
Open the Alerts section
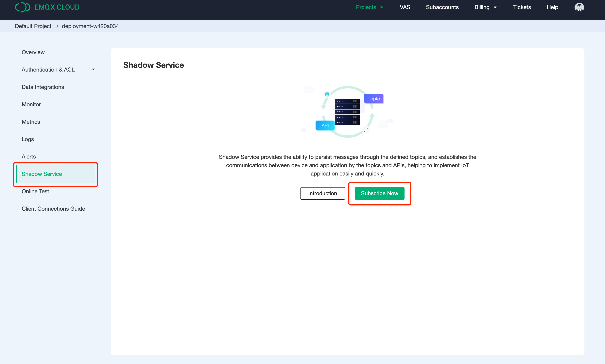[28, 157]
